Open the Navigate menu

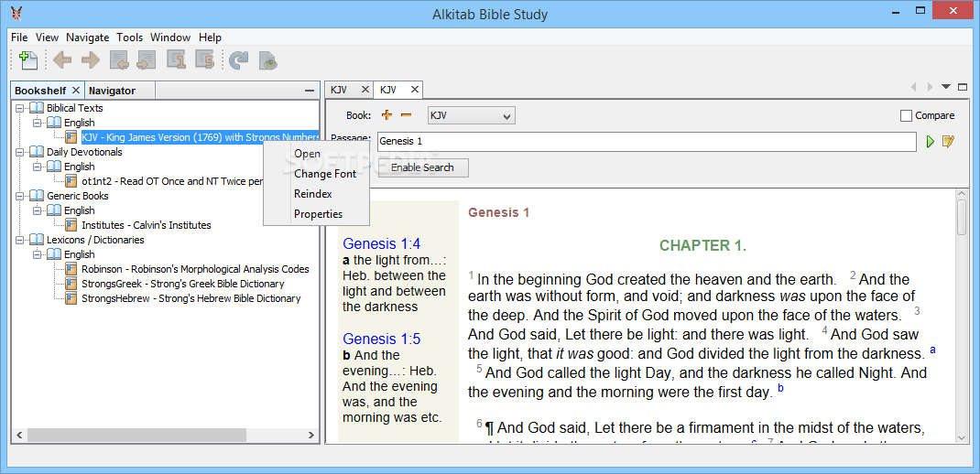point(88,38)
